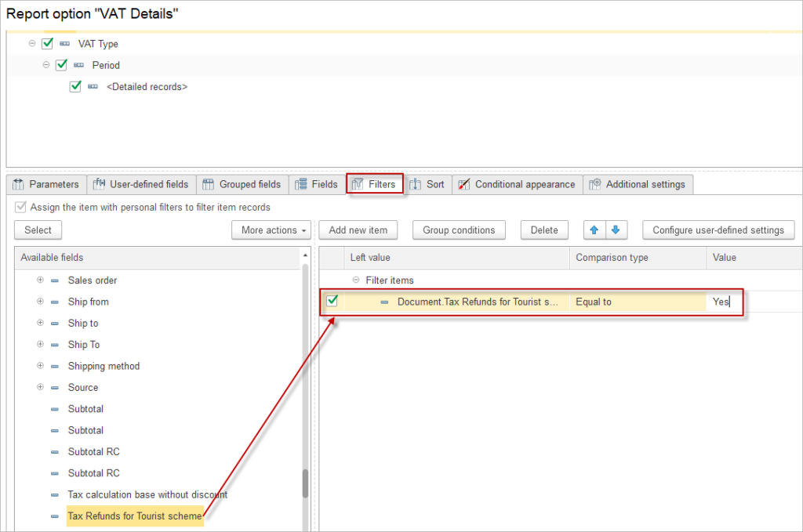The image size is (803, 532).
Task: Click field icon beside Tax Refunds for Tourist scheme
Action: [55, 516]
